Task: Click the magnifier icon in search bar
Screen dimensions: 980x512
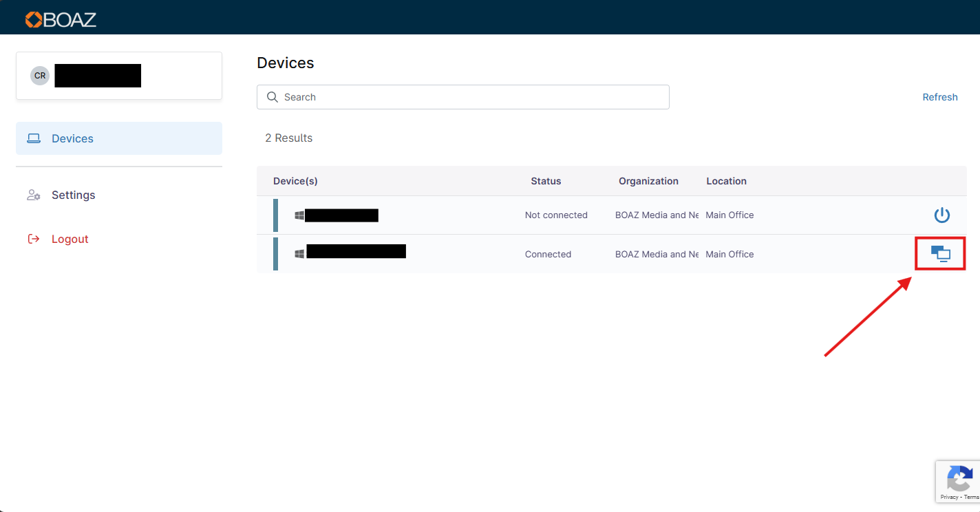Action: tap(273, 97)
